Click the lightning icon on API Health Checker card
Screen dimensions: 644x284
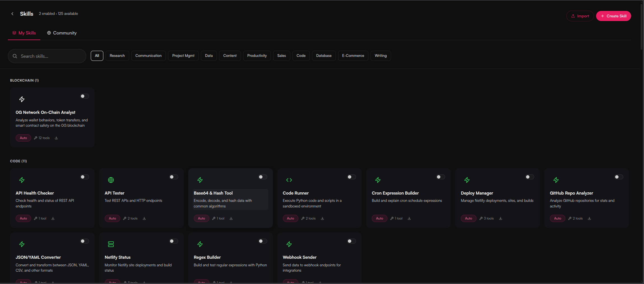(22, 180)
